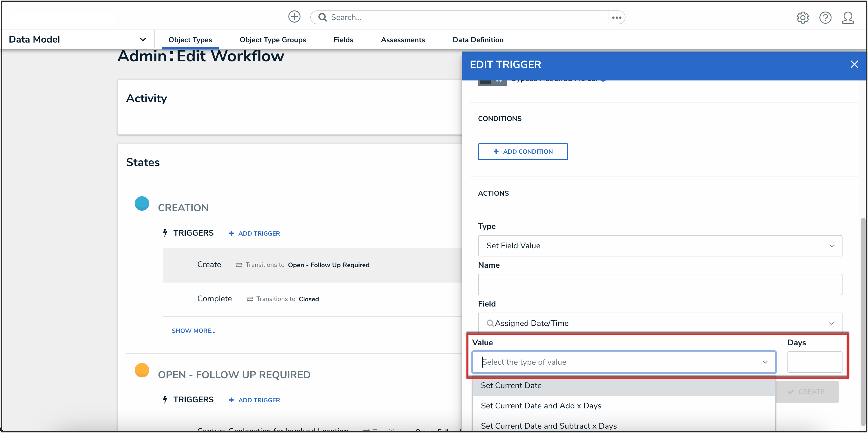This screenshot has height=433, width=868.
Task: Click the plus circle create icon
Action: click(x=294, y=17)
